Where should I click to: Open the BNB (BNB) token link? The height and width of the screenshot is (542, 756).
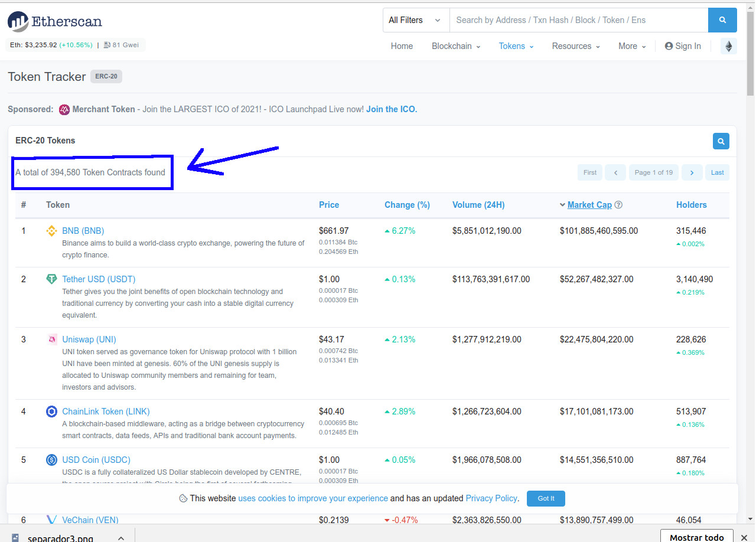pos(83,231)
